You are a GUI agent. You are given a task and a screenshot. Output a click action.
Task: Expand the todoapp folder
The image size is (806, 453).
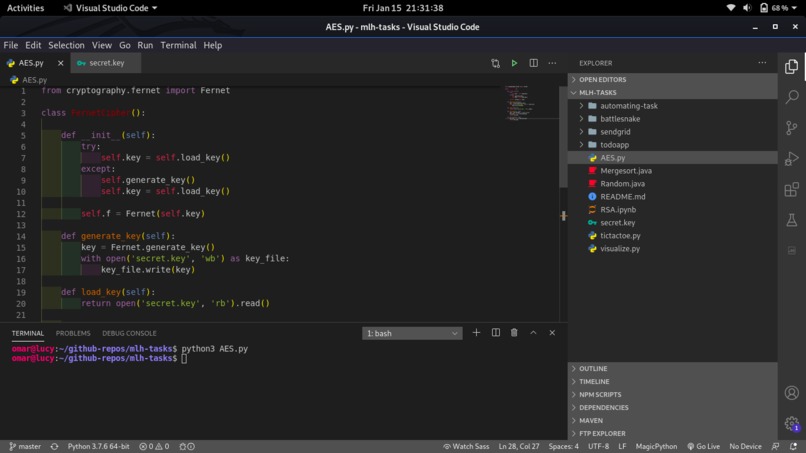672,145
